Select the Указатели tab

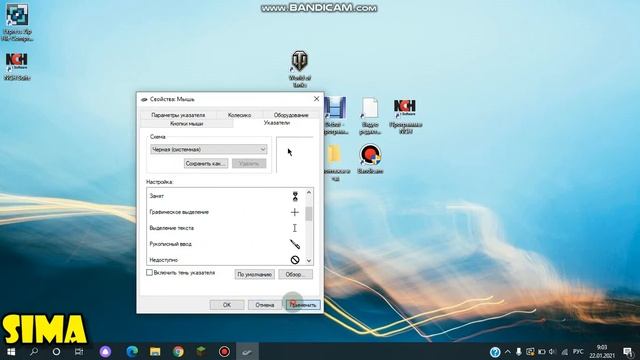(277, 122)
